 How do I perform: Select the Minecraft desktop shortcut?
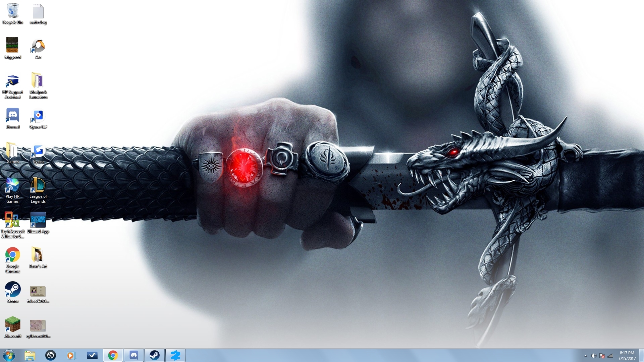[x=13, y=324]
